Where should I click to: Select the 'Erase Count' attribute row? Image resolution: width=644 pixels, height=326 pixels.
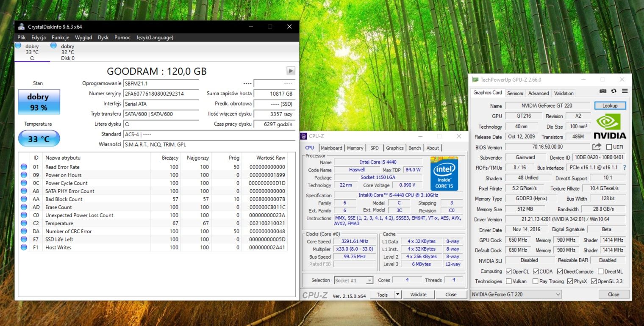153,207
